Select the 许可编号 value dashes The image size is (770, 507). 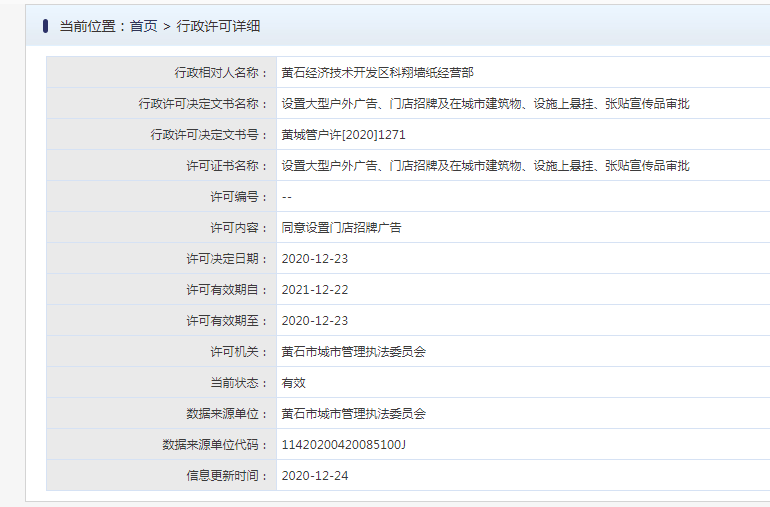[287, 197]
